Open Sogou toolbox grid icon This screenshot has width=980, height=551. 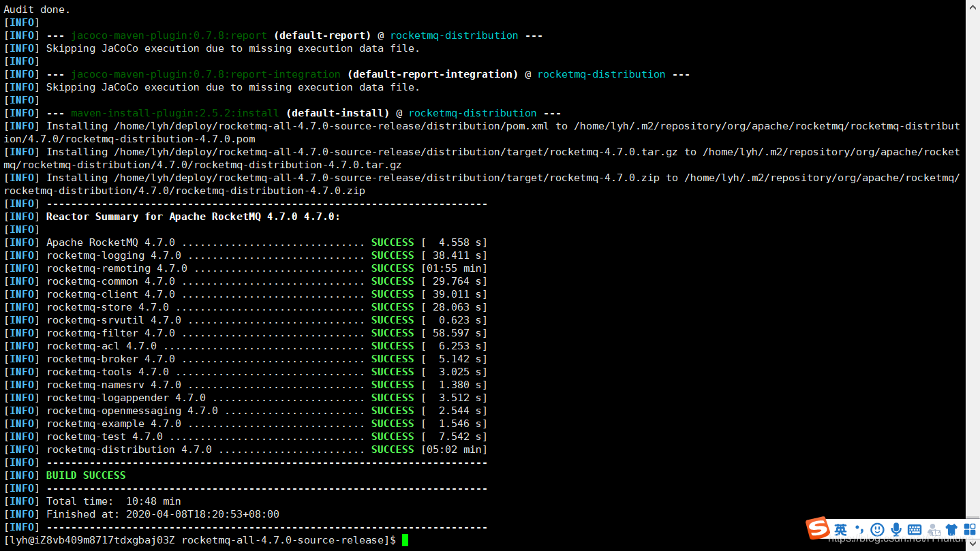point(970,529)
